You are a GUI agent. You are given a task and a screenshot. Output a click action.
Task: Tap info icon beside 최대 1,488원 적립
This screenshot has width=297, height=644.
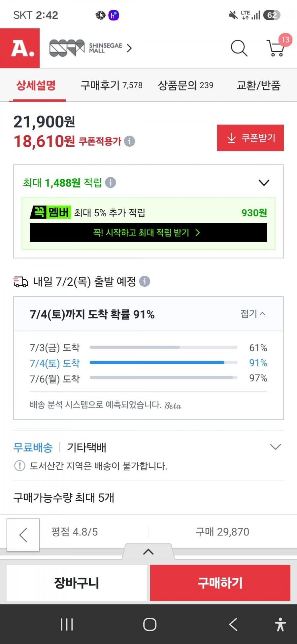111,182
